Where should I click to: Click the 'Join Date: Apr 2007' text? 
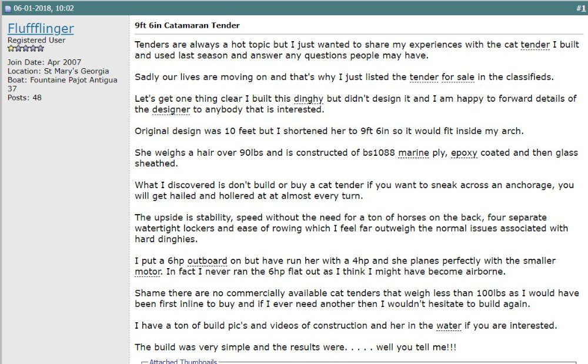[x=44, y=62]
